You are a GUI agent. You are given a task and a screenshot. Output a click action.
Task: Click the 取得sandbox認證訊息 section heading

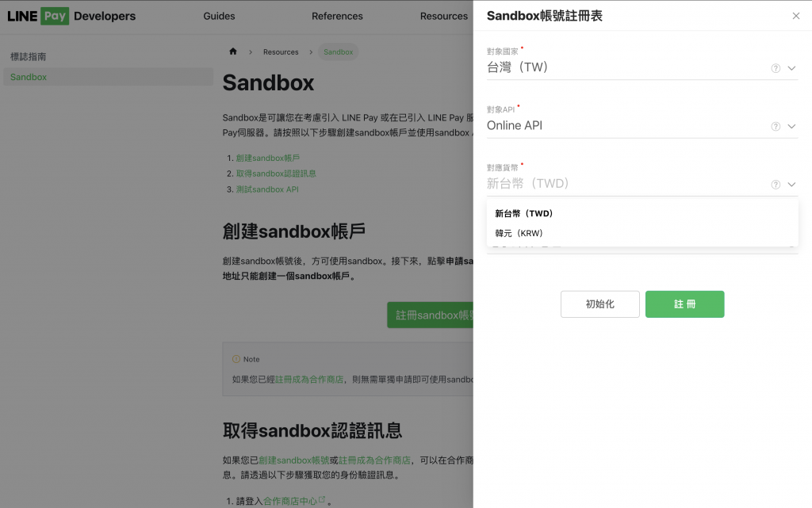click(312, 430)
